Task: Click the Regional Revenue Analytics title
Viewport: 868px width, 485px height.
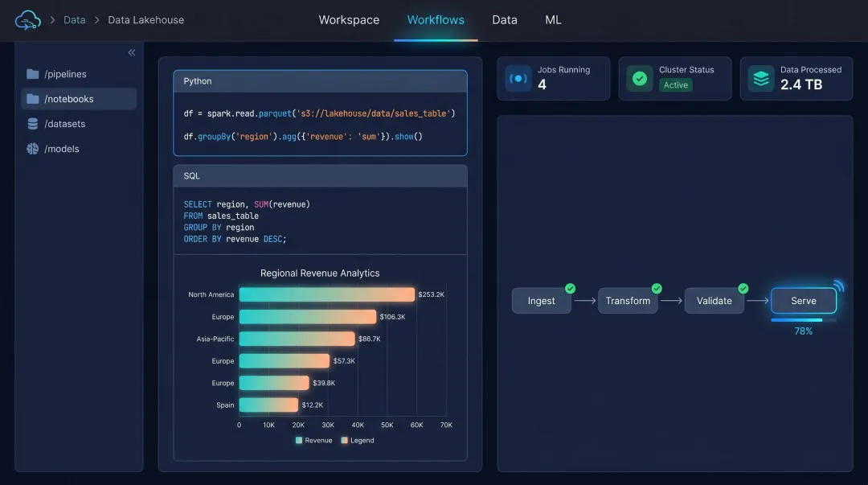Action: coord(320,273)
